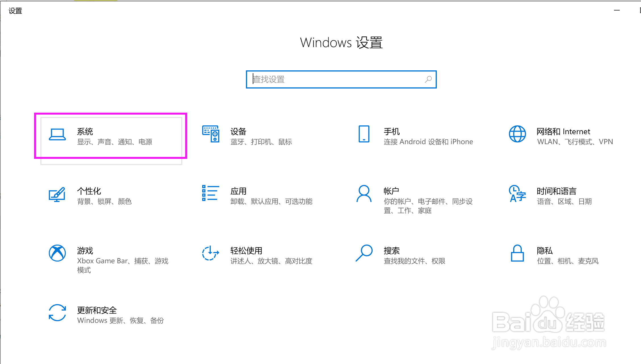Open the 网络和 Internet settings link

click(563, 132)
